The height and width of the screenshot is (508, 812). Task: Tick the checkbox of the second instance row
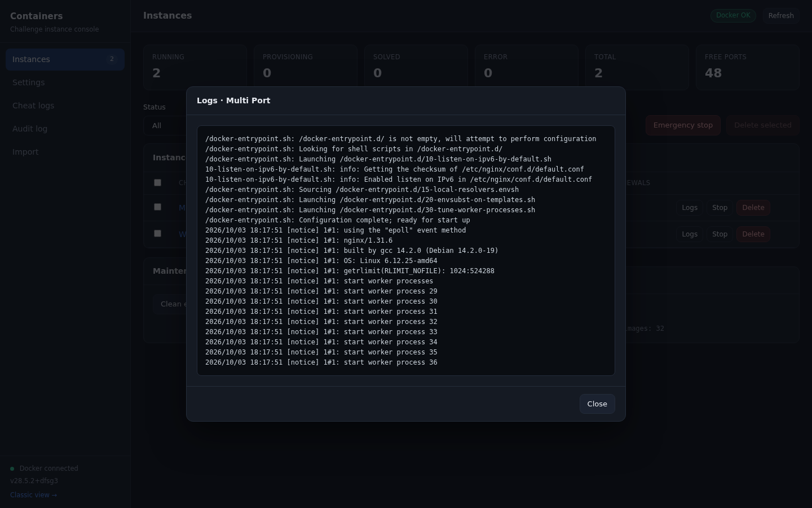pyautogui.click(x=157, y=234)
